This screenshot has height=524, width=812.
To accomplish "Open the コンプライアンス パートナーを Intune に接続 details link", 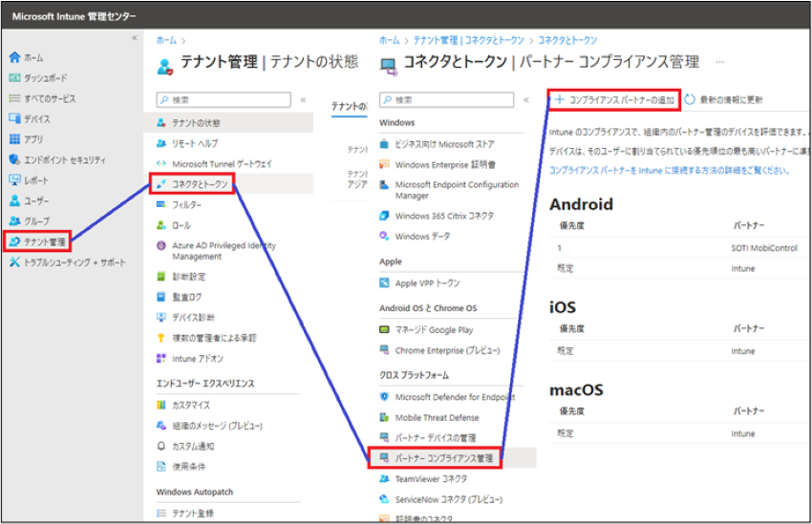I will click(669, 170).
